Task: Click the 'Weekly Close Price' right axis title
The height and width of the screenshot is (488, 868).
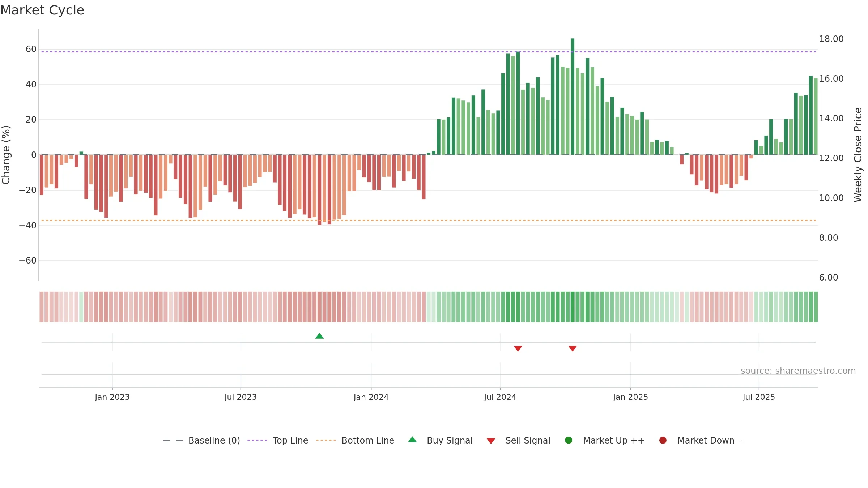Action: click(x=858, y=155)
